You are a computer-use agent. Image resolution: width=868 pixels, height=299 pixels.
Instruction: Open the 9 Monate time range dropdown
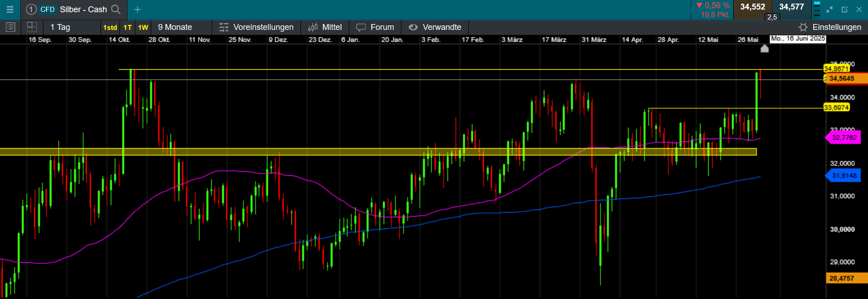tap(175, 27)
